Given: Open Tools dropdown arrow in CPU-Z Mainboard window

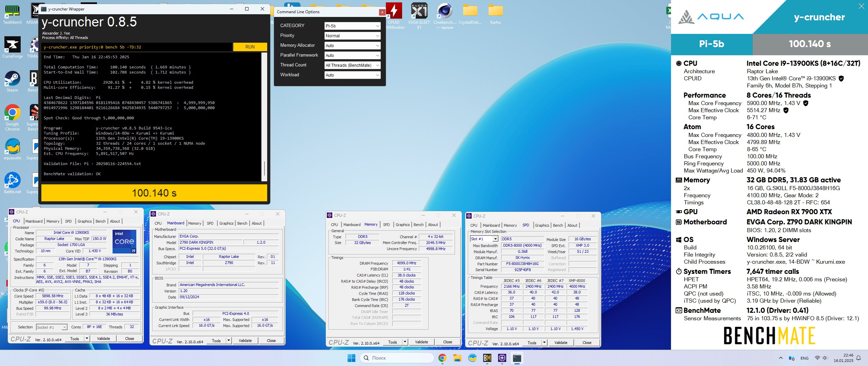Looking at the screenshot, I should pos(229,341).
